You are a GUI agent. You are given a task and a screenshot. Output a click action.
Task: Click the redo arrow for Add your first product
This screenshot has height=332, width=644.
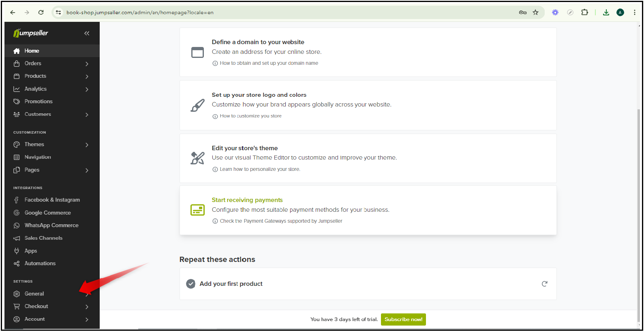544,284
